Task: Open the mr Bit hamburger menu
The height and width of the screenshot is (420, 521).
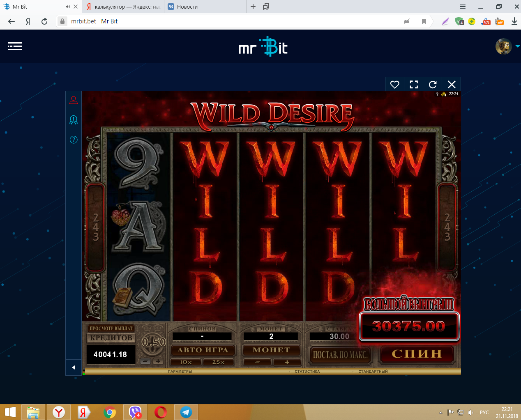Action: click(15, 46)
